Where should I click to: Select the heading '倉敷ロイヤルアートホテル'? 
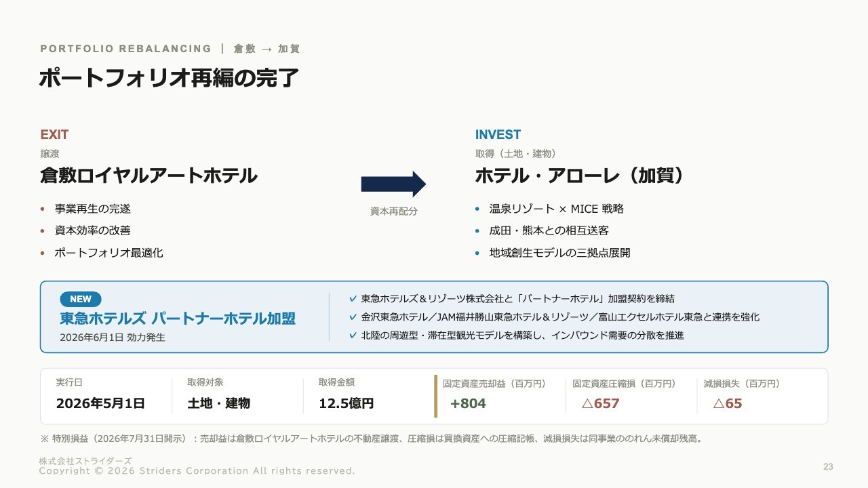tap(149, 176)
